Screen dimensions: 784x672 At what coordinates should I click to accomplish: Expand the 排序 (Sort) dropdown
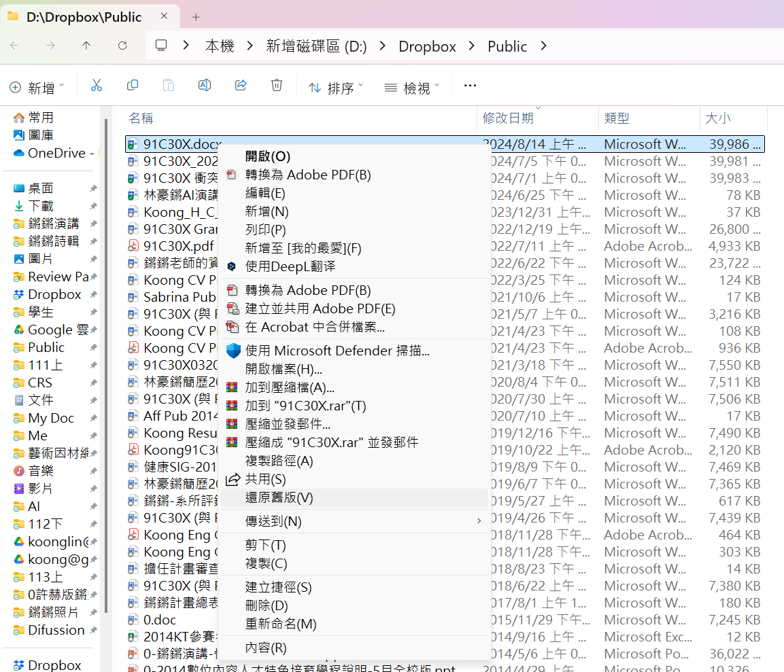(336, 88)
